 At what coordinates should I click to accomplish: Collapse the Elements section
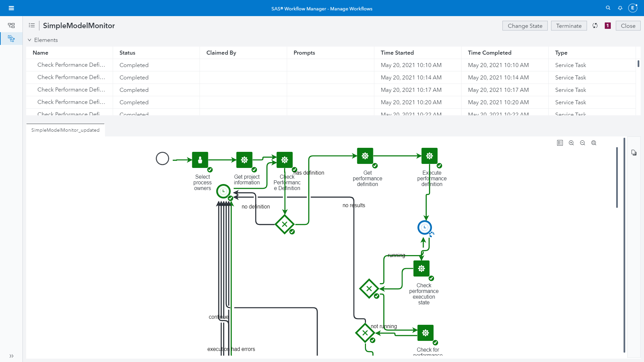(30, 40)
